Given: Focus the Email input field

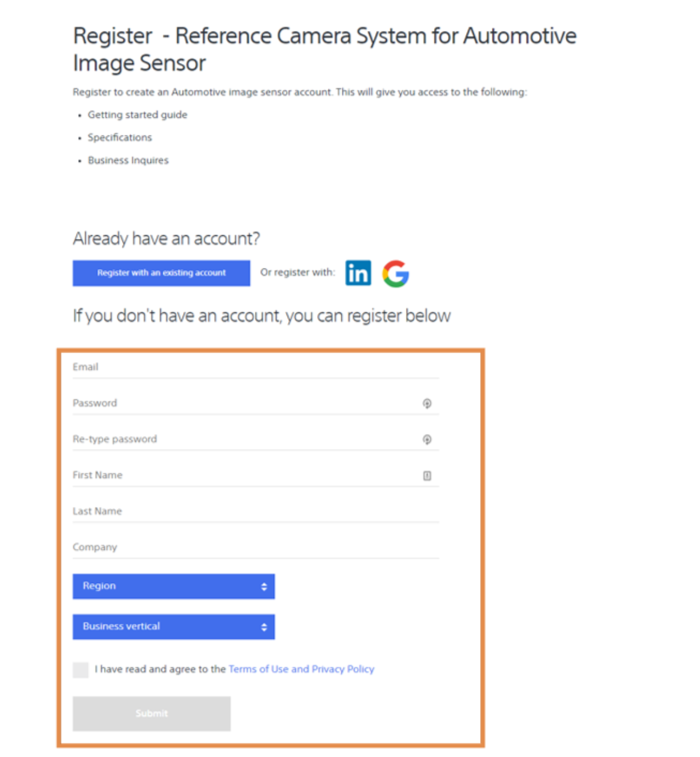Looking at the screenshot, I should (256, 367).
